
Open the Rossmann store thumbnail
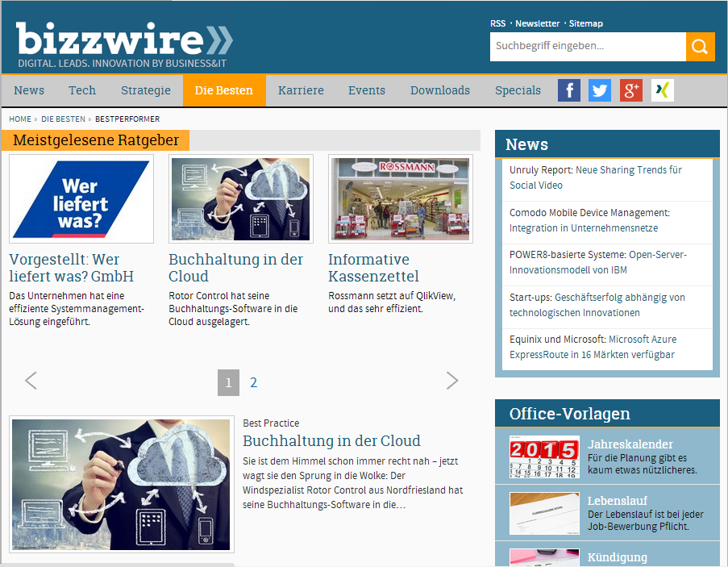(401, 198)
